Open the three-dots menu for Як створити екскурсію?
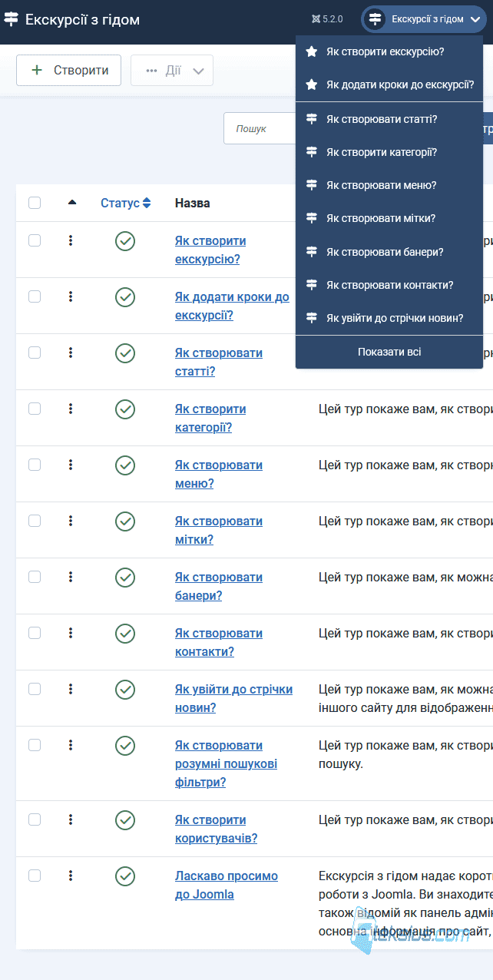The height and width of the screenshot is (980, 493). [x=71, y=240]
